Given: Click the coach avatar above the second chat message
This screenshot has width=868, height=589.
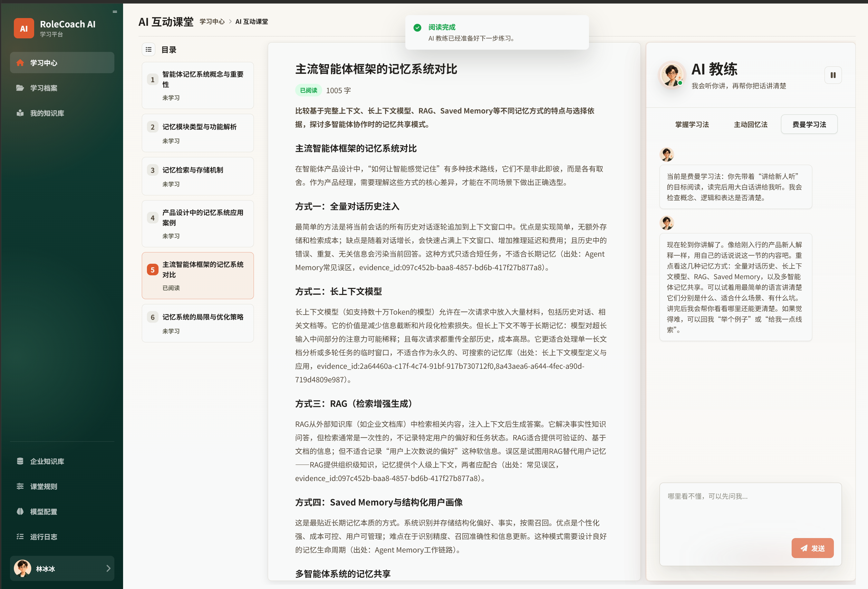Looking at the screenshot, I should [666, 222].
